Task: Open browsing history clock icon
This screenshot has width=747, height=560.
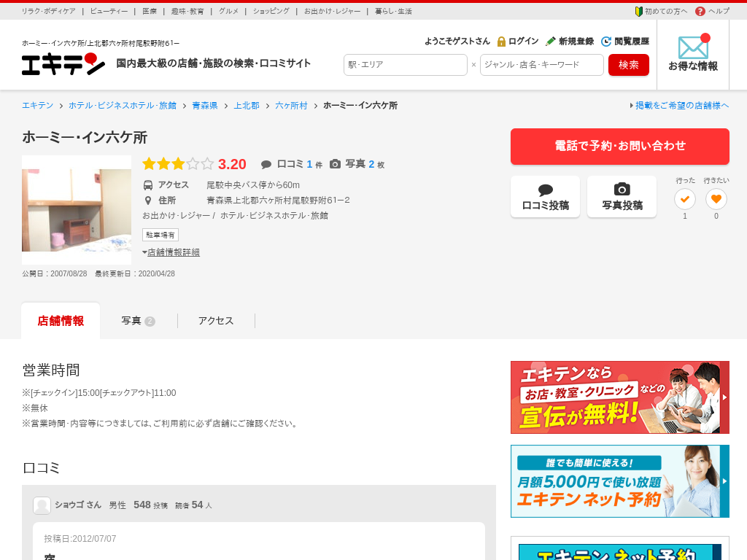Action: 606,42
